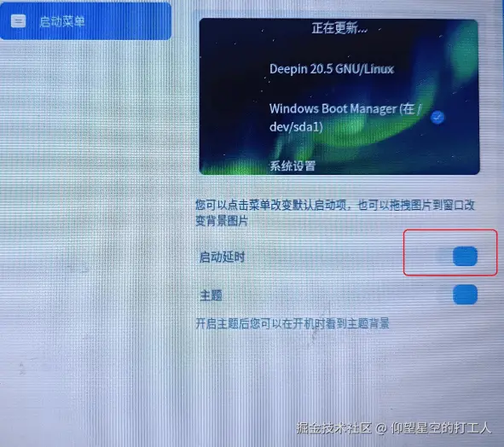Click the dev/sda1) line of Windows entry

click(x=296, y=127)
